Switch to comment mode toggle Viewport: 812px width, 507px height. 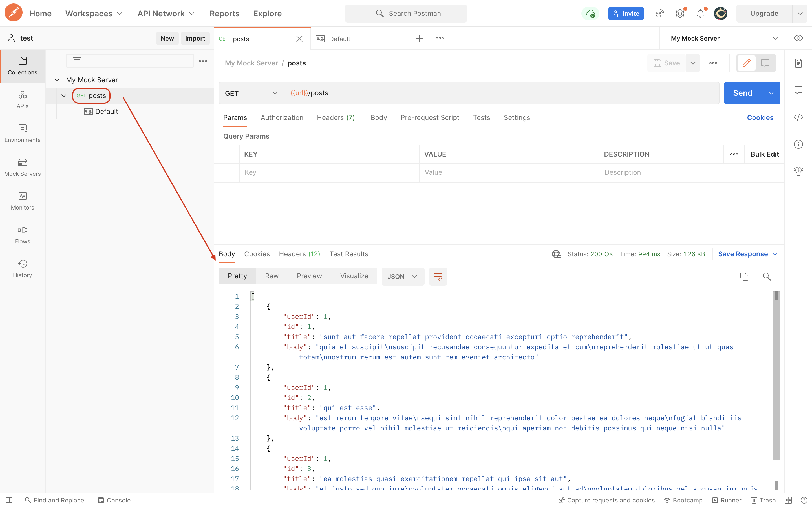point(765,63)
